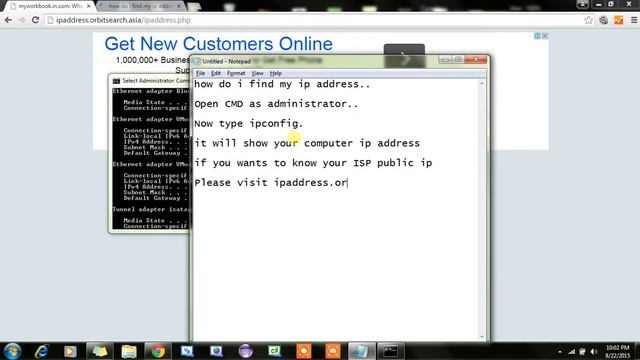Click the 'it will show your computer ip address' line
The image size is (640, 360).
tap(307, 143)
